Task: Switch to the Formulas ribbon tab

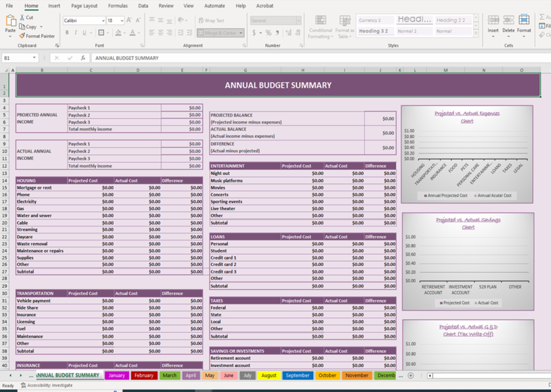Action: click(118, 5)
